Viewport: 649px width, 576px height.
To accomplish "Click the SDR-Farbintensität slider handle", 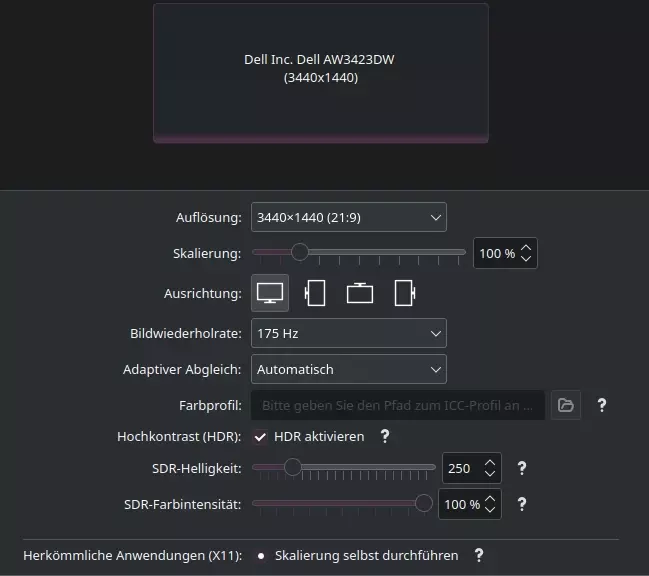I will click(423, 503).
